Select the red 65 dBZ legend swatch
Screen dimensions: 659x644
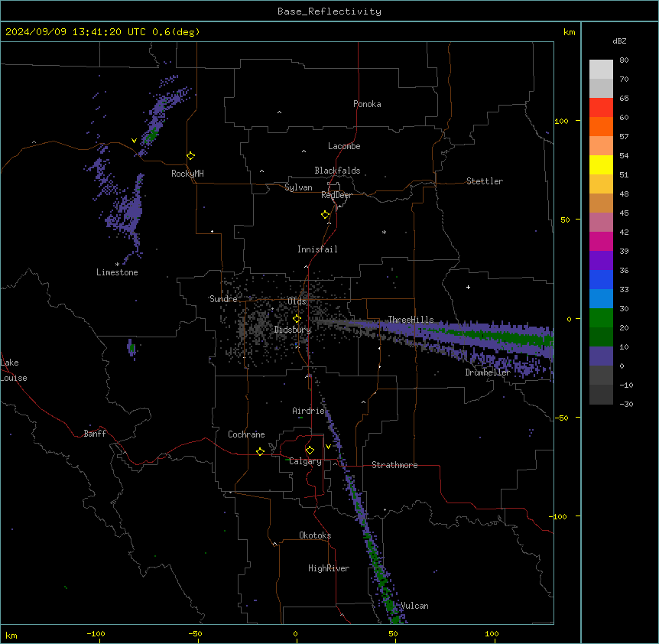(x=601, y=107)
